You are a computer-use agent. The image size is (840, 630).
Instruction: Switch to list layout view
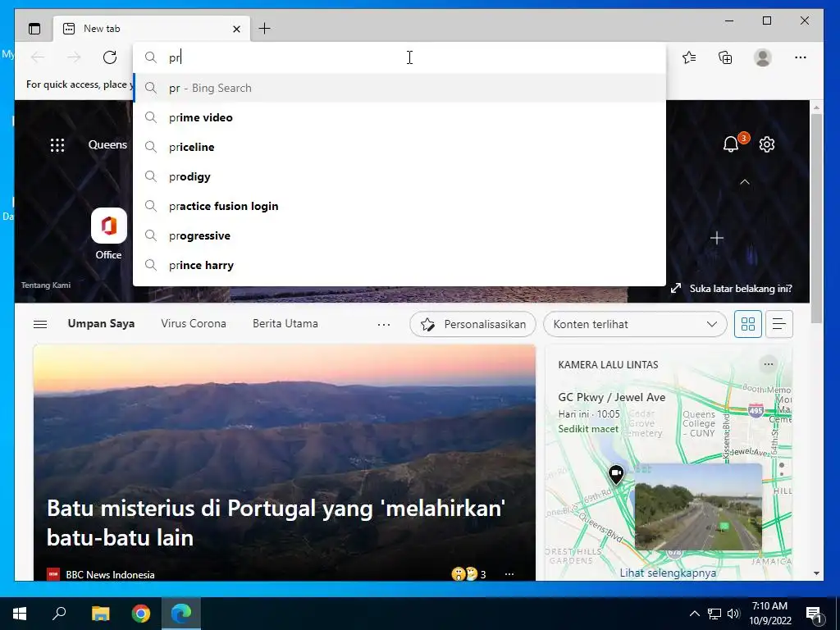tap(779, 324)
